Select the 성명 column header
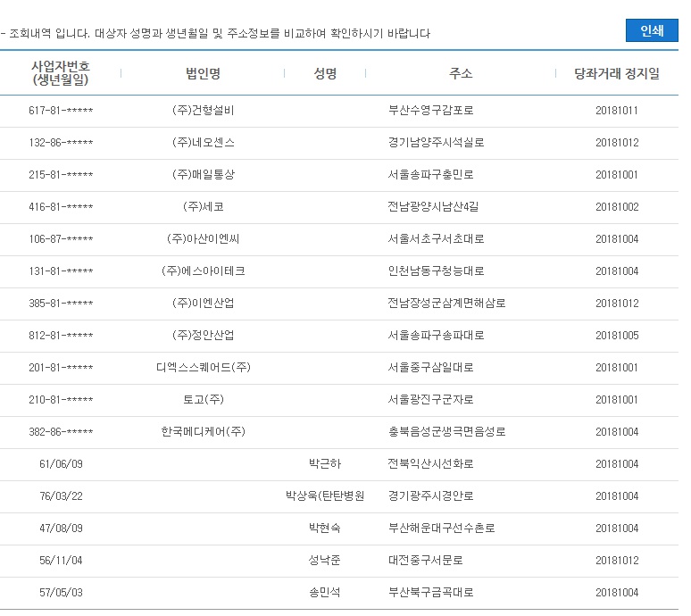This screenshot has width=691, height=616. [x=325, y=73]
